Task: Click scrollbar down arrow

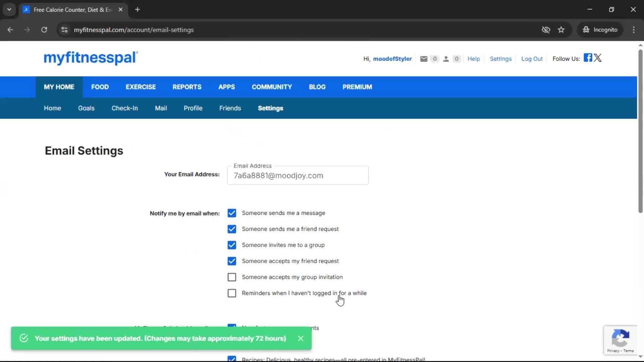Action: (640, 356)
